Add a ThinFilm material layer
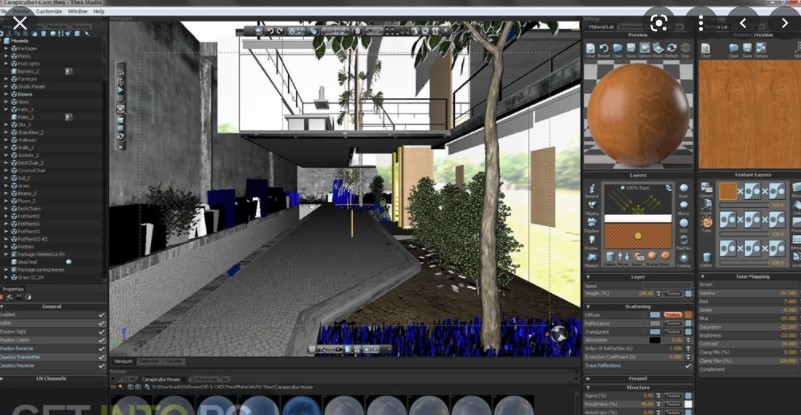Viewport: 801px width, 415px height. (x=684, y=242)
